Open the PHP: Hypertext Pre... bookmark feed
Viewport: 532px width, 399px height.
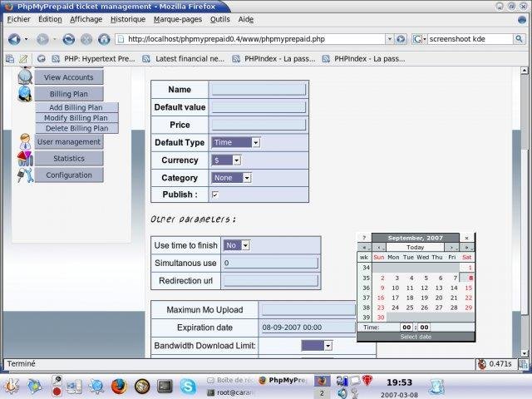[94, 59]
